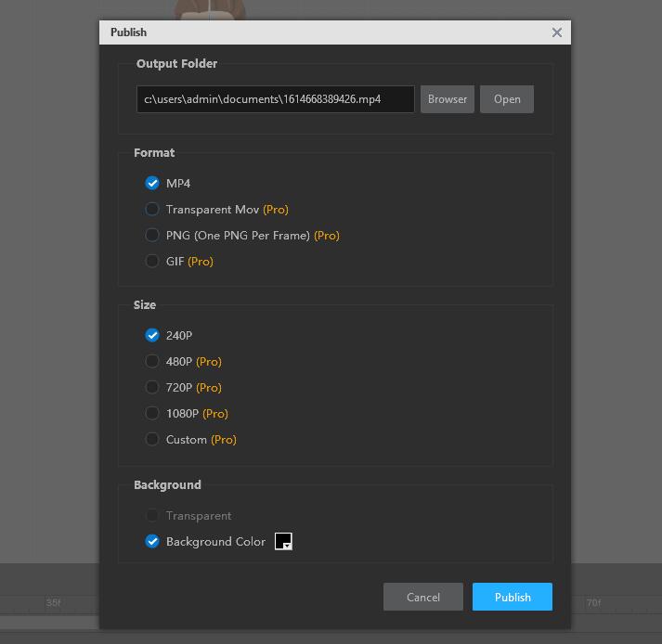
Task: Choose Transparent Mov format
Action: point(152,210)
